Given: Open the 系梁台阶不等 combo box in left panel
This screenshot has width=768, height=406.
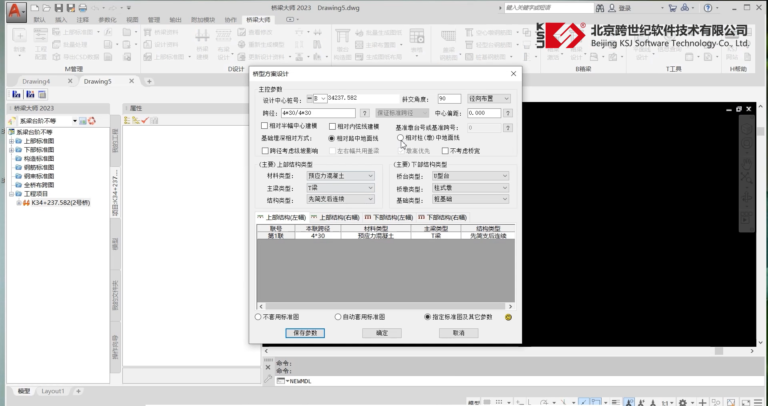Looking at the screenshot, I should [48, 121].
